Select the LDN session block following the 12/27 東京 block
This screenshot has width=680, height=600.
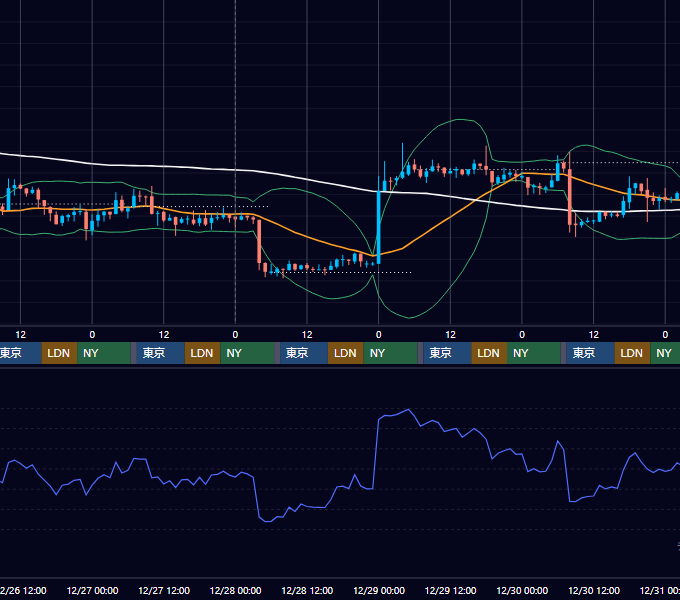[x=203, y=353]
